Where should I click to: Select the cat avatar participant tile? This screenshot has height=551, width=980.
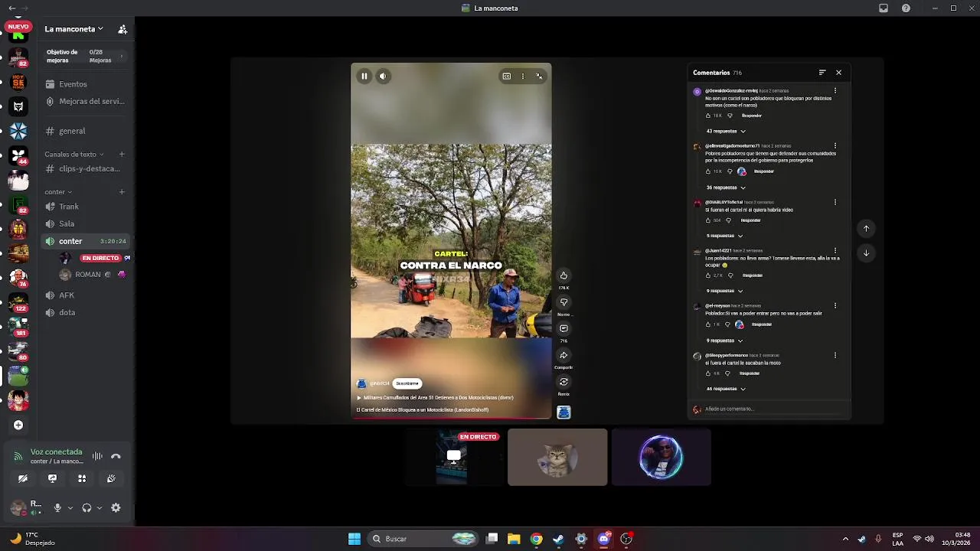coord(557,457)
